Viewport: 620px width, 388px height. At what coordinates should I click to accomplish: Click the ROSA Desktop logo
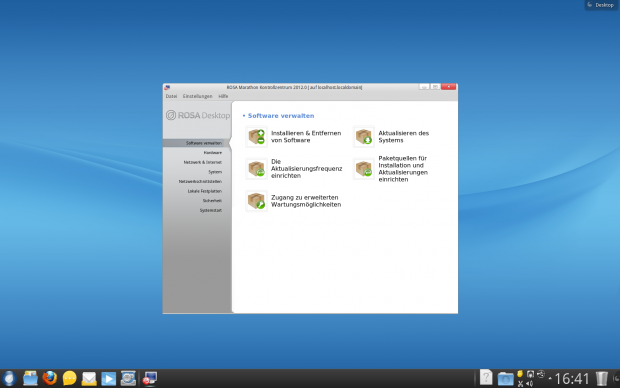pos(198,115)
